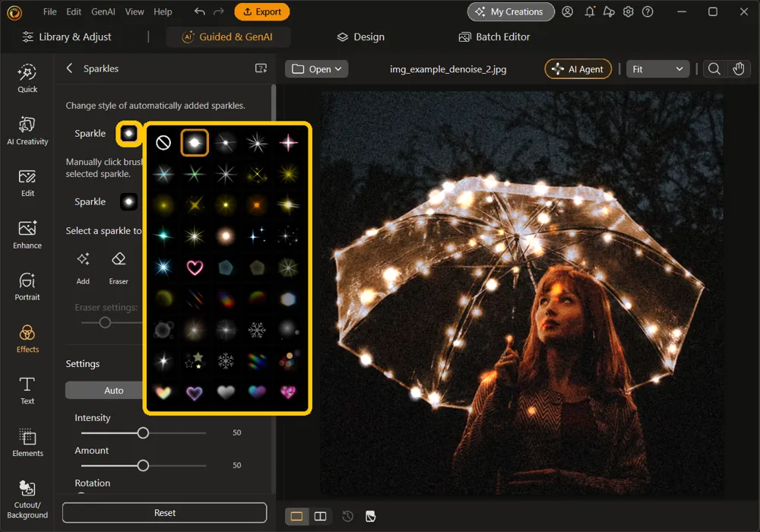Adjust the Eraser settings slider
The height and width of the screenshot is (532, 760).
105,322
